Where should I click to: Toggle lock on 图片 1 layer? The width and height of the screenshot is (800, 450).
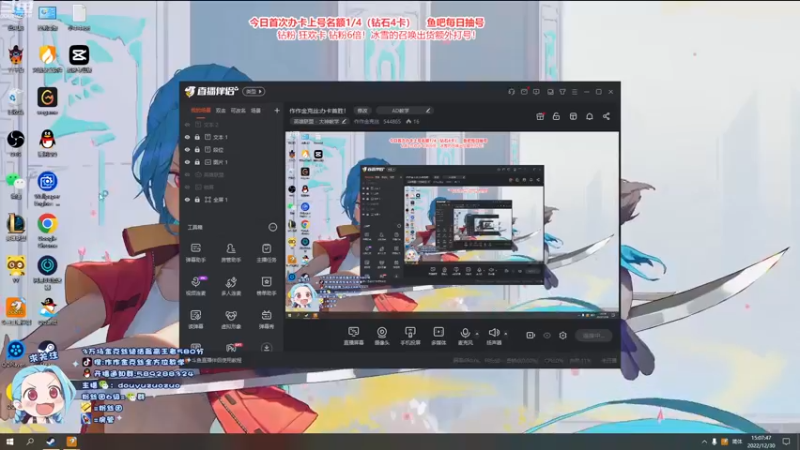click(x=197, y=162)
